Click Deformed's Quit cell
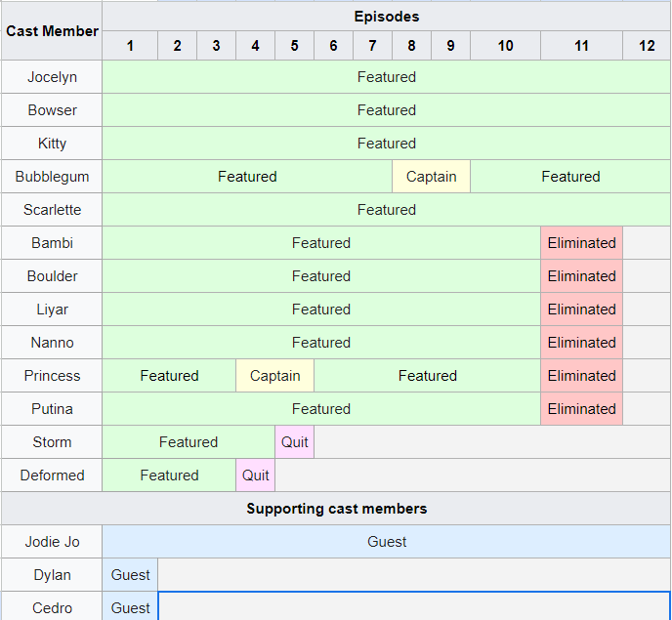The image size is (672, 620). pos(255,475)
